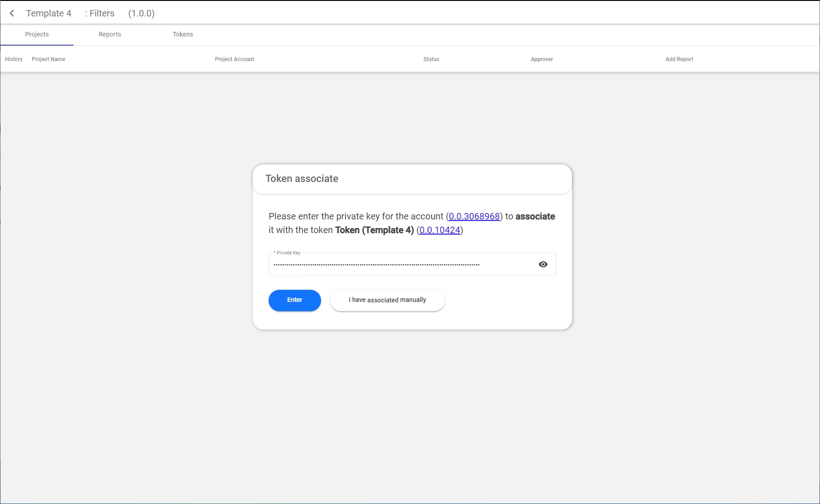This screenshot has width=820, height=504.
Task: Click the ': Filters' header text
Action: click(x=99, y=13)
